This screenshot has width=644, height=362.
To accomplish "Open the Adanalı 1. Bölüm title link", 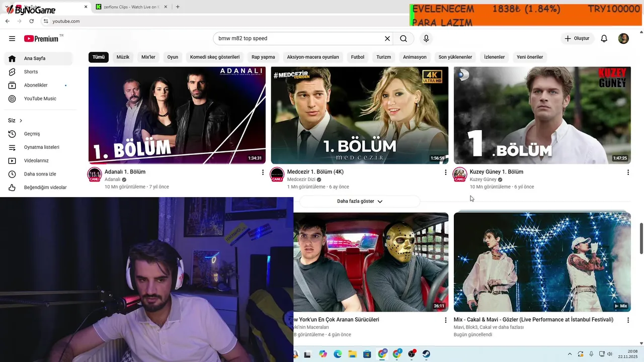I will click(x=125, y=172).
